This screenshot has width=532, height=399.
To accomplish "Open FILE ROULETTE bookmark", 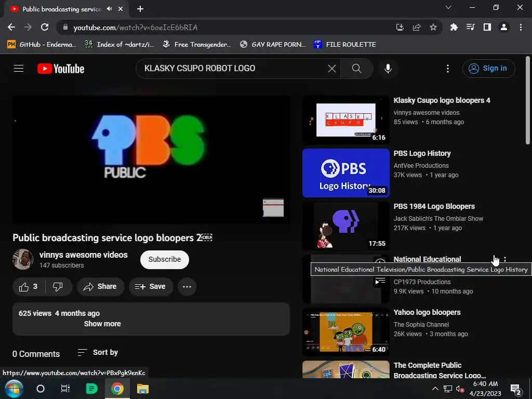I will tap(345, 45).
